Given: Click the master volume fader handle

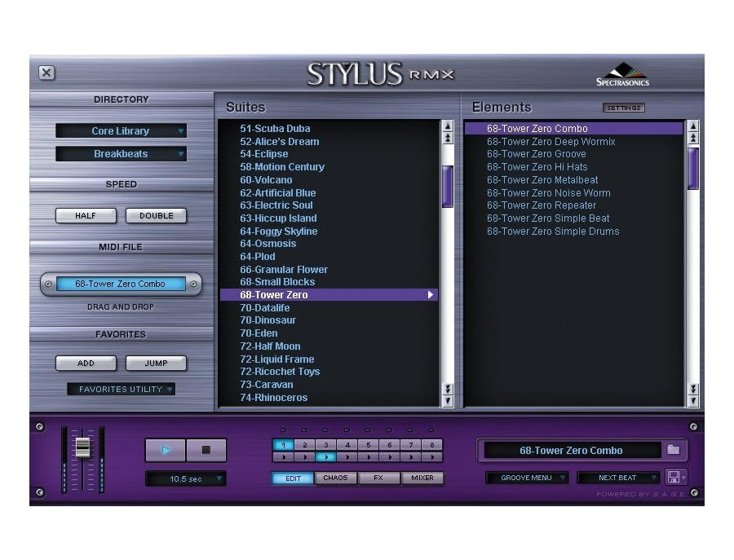Looking at the screenshot, I should (82, 448).
